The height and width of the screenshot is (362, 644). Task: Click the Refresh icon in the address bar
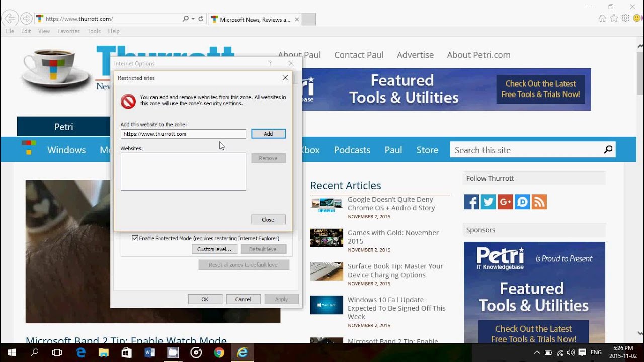201,19
